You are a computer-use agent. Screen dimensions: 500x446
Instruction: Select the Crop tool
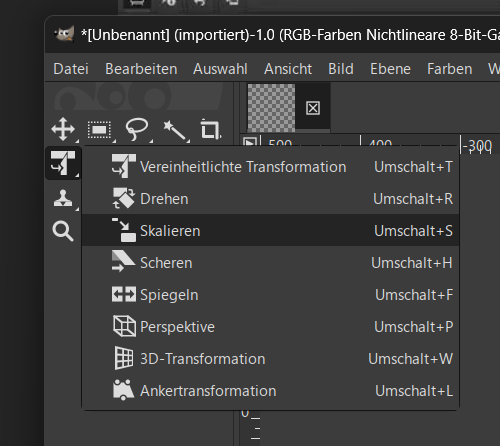[211, 129]
